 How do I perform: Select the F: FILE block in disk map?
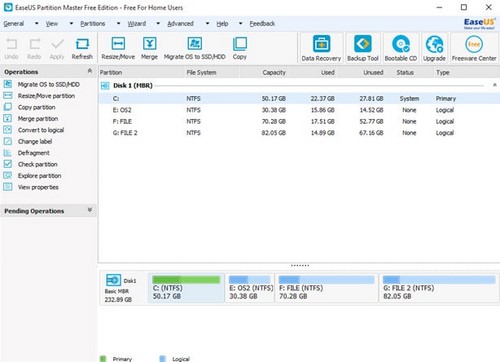(327, 288)
